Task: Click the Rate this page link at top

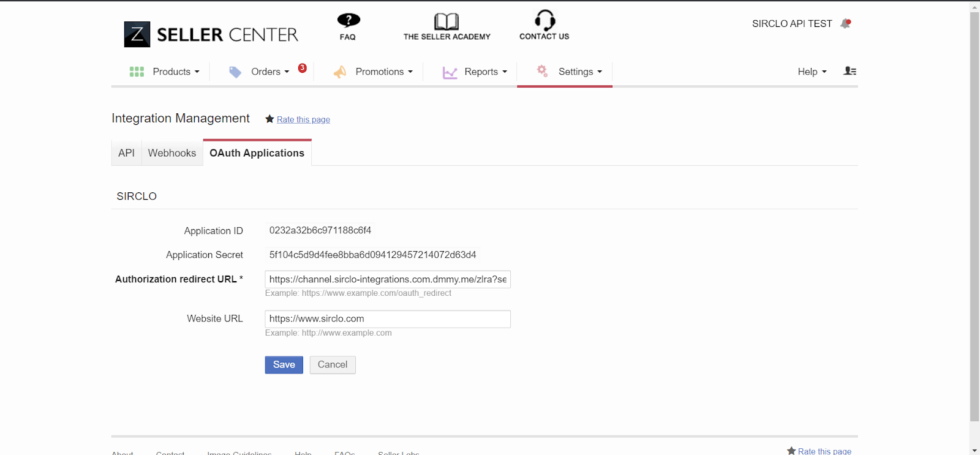Action: coord(303,119)
